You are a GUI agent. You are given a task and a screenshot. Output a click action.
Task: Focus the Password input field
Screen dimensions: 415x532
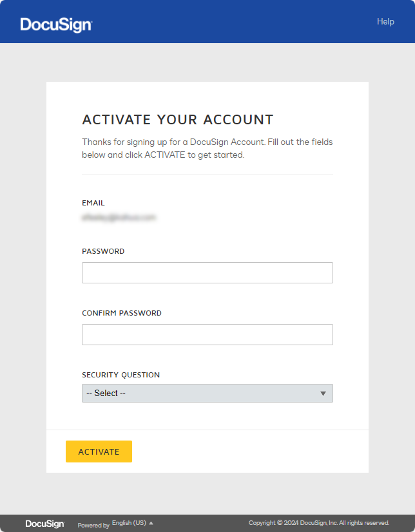(x=207, y=272)
